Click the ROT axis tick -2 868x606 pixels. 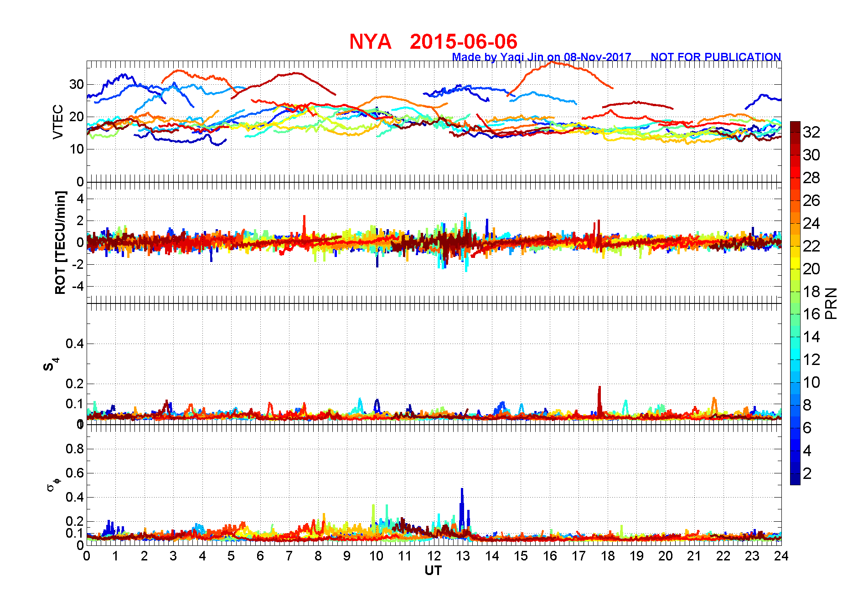78,265
